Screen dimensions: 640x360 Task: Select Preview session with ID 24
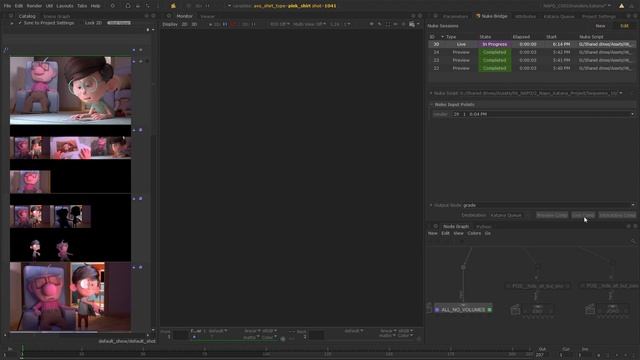532,52
